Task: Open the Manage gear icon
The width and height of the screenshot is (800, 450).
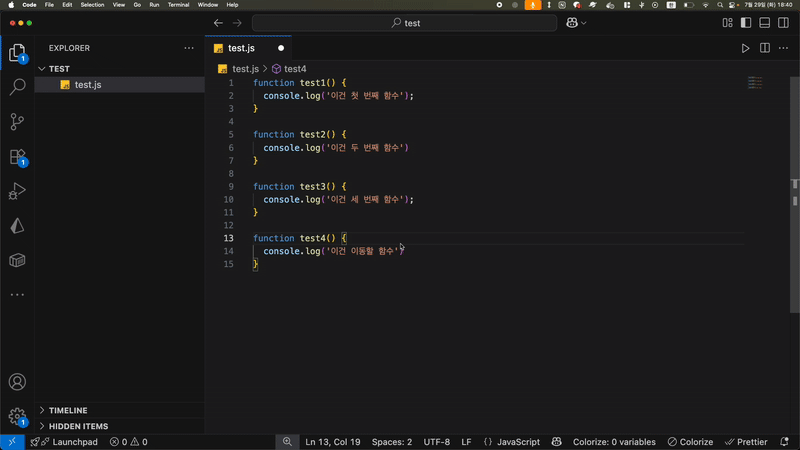Action: click(x=17, y=416)
